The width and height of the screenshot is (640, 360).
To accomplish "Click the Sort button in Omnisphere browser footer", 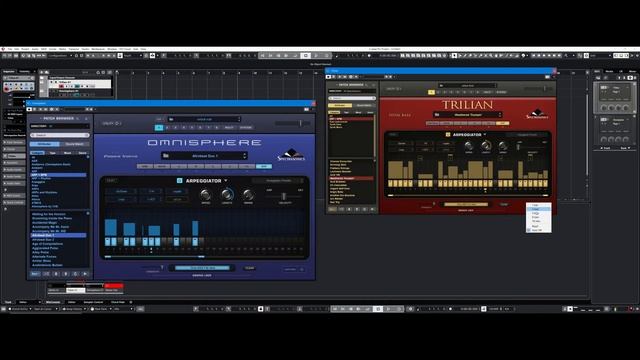I will pos(36,274).
